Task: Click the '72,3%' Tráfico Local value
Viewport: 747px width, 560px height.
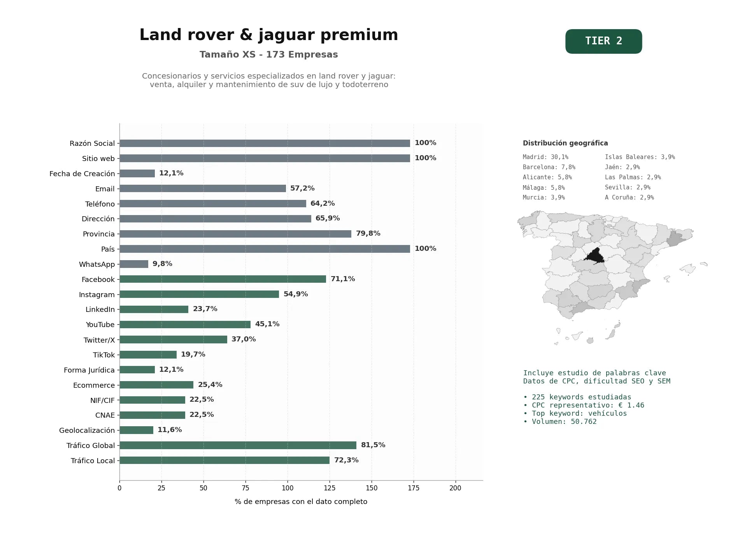Action: pos(346,460)
